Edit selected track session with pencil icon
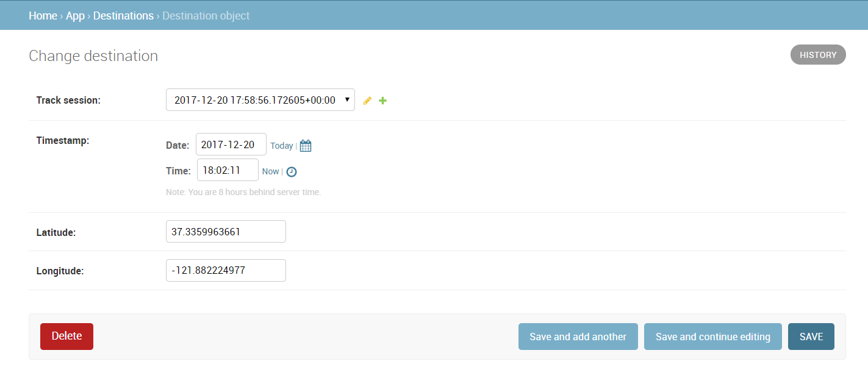Screen dimensions: 868x378 [367, 101]
